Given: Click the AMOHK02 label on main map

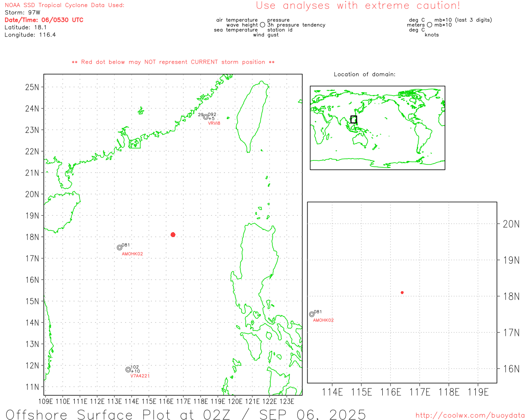Looking at the screenshot, I should tap(132, 254).
